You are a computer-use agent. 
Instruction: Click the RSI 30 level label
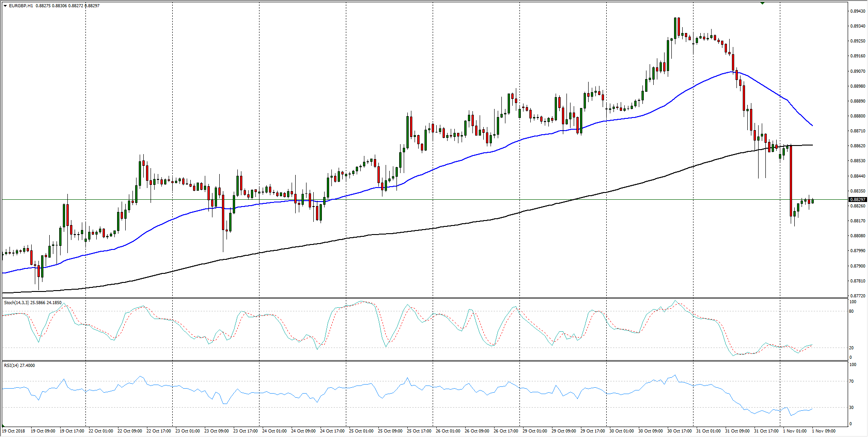(852, 408)
